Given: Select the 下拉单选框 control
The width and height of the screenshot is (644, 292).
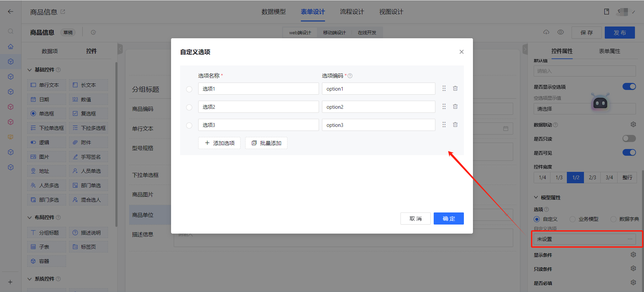Looking at the screenshot, I should (x=47, y=128).
